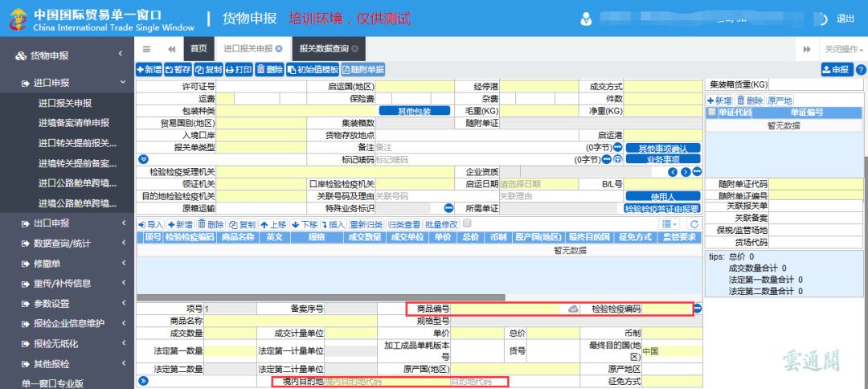Click the 其他事项确认 button
The height and width of the screenshot is (389, 868).
coord(662,149)
